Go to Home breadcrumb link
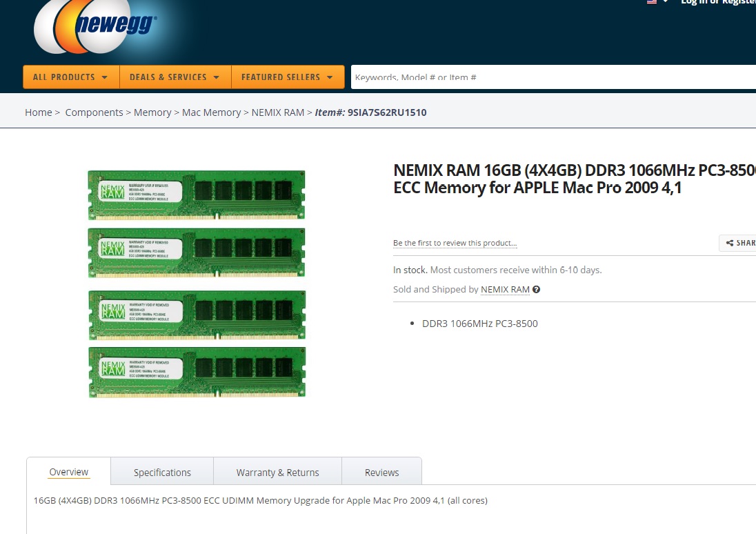Viewport: 756px width, 534px height. (39, 112)
